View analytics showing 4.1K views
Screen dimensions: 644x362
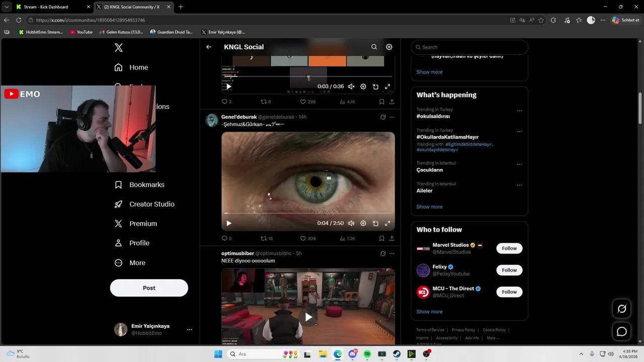(347, 102)
